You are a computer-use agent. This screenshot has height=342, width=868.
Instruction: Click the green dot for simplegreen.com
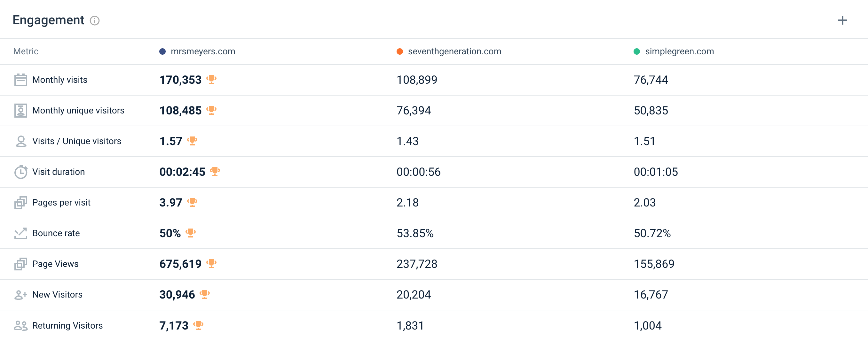pyautogui.click(x=636, y=51)
